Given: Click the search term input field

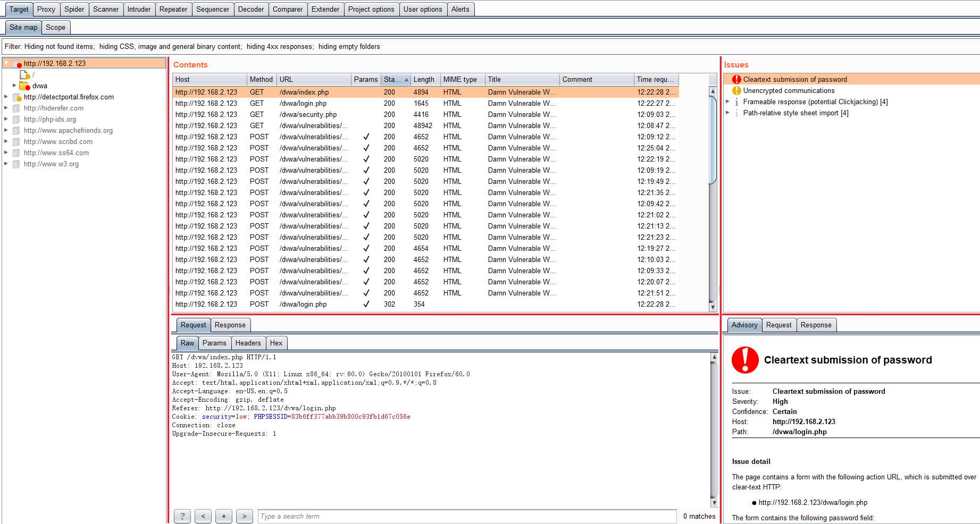Looking at the screenshot, I should tap(467, 516).
